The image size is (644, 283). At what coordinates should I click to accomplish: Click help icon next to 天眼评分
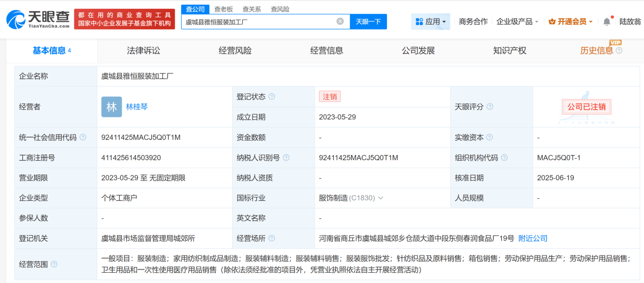pos(490,107)
